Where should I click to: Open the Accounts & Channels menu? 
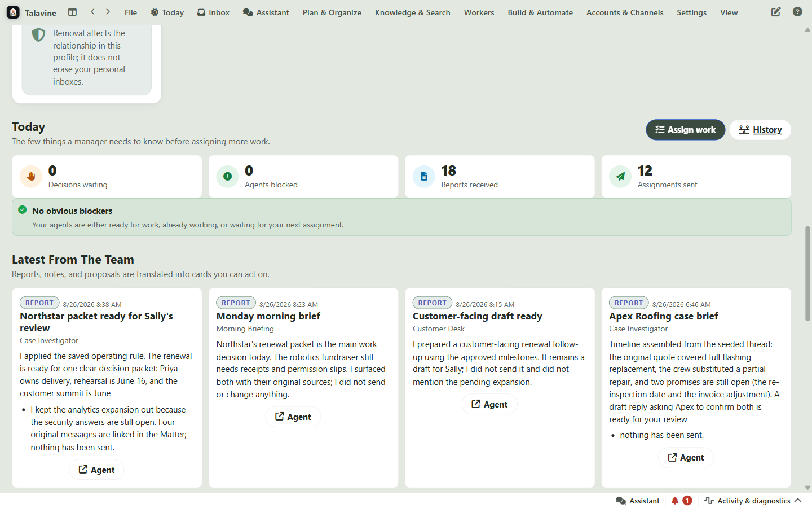coord(625,12)
